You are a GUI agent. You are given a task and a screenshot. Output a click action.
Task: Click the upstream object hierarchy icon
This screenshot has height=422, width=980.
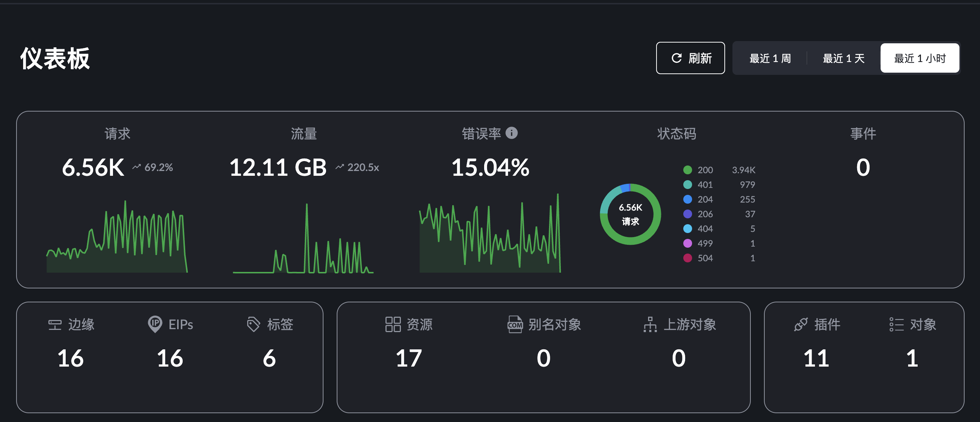click(x=650, y=325)
